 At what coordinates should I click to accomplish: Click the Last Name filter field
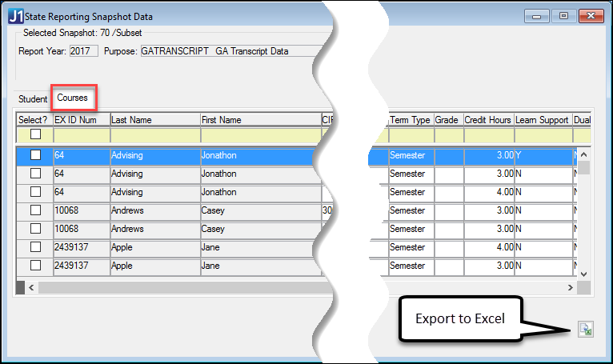coord(155,135)
